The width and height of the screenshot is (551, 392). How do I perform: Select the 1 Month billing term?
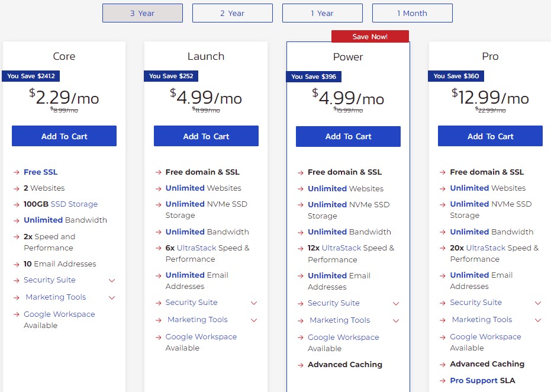pyautogui.click(x=412, y=13)
